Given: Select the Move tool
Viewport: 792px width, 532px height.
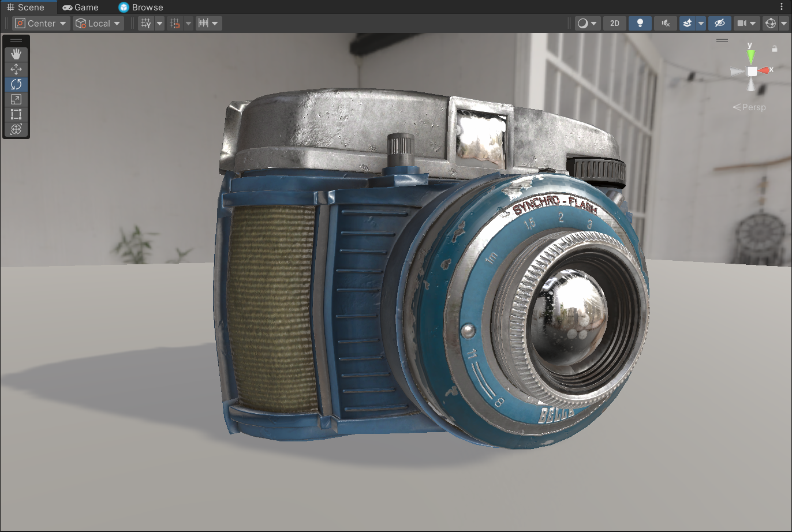Looking at the screenshot, I should pos(16,69).
